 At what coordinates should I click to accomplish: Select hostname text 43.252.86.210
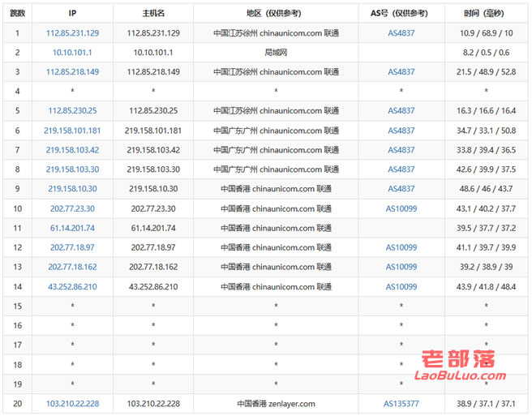[x=153, y=286]
